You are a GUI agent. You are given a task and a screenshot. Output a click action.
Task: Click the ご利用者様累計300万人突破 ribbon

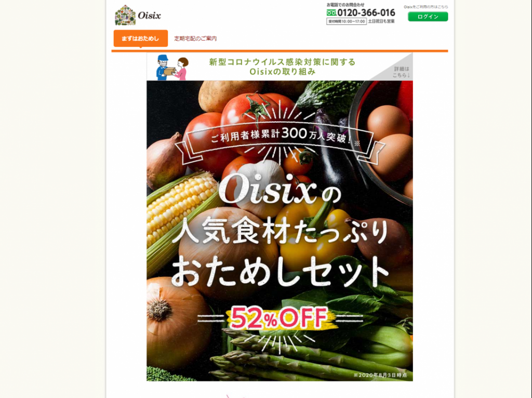[x=280, y=137]
